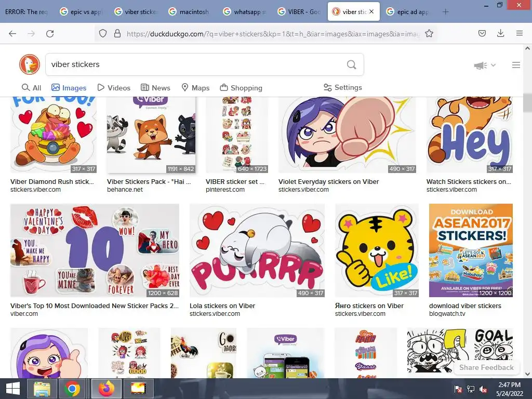Screen dimensions: 532x399
Task: Open the yellow tiger Like thumbnail
Action: [377, 250]
